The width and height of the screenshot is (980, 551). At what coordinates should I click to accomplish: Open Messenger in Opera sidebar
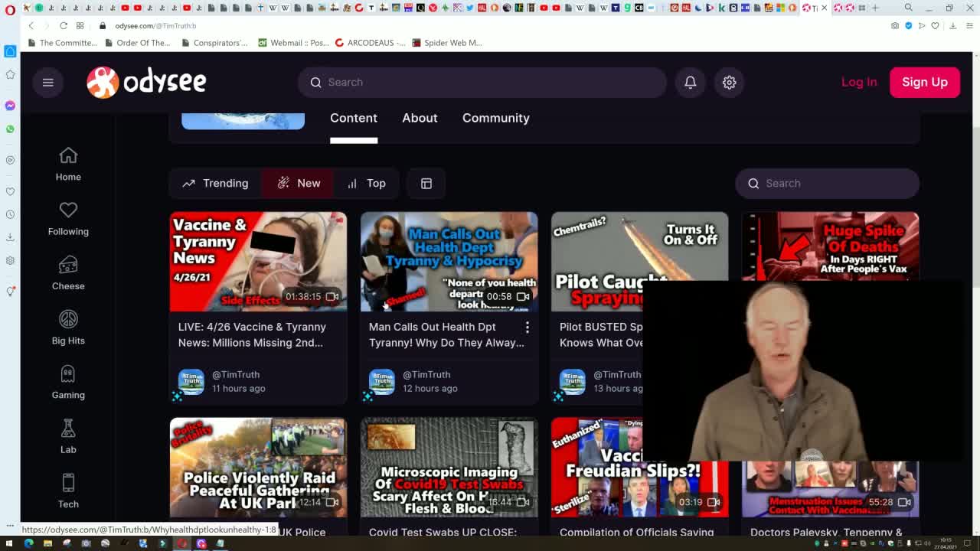coord(10,106)
